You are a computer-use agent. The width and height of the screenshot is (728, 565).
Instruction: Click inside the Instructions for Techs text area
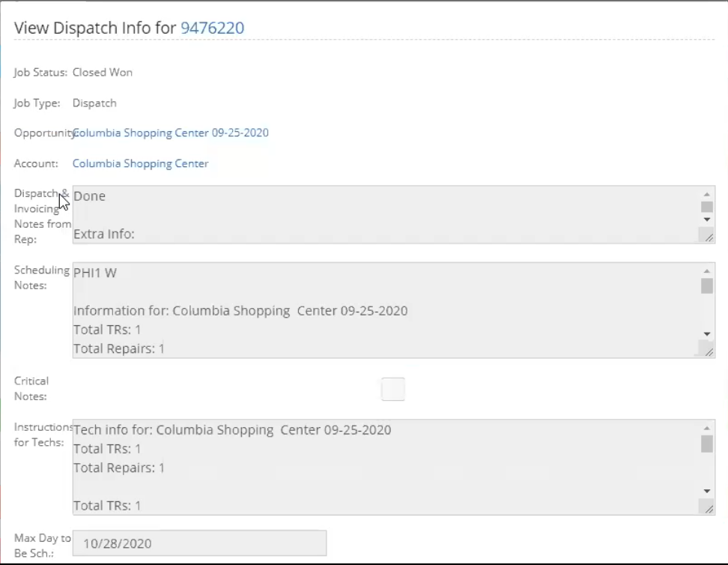pos(386,467)
